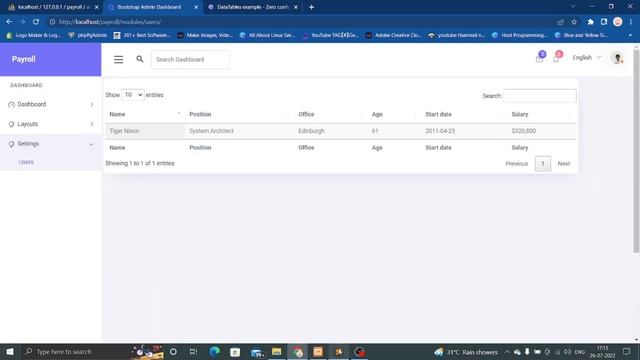Select the System Architect cell
Viewport: 640px width, 360px height.
coord(240,131)
